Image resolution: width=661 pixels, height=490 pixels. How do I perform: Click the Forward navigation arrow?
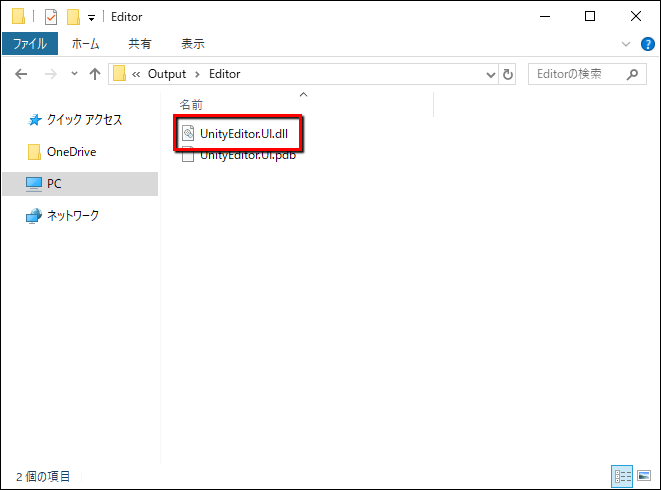tap(51, 74)
